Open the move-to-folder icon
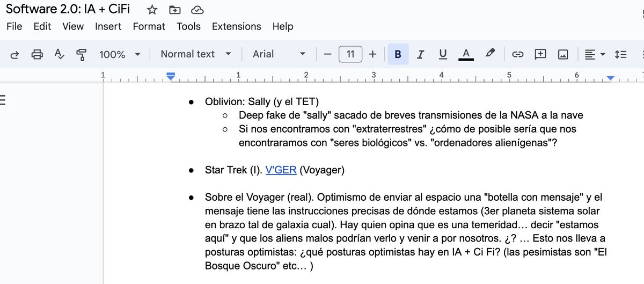 174,9
